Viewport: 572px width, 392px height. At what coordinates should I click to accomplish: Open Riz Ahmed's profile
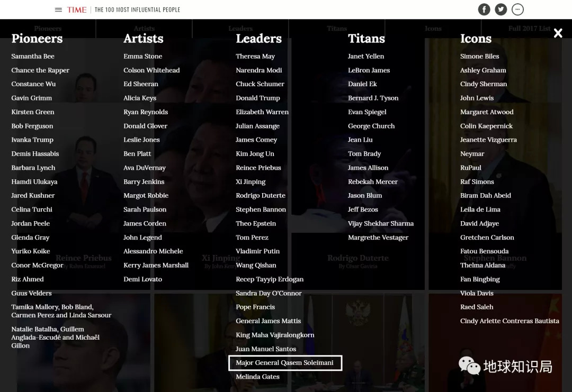(28, 279)
